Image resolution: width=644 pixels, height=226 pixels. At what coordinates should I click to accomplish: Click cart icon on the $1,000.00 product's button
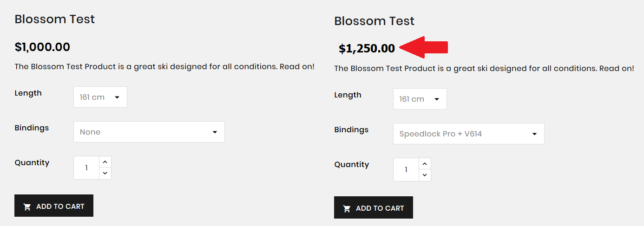[27, 207]
